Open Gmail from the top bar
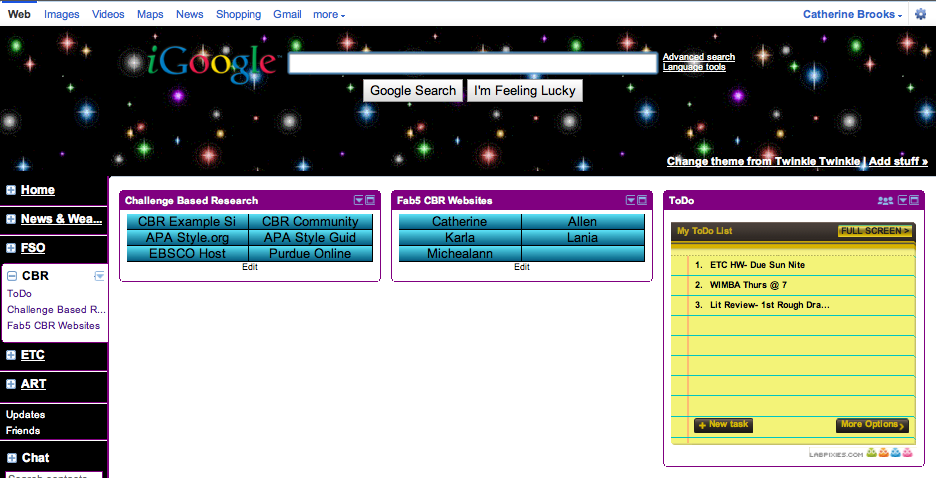Screen dimensions: 936x478 coord(287,14)
